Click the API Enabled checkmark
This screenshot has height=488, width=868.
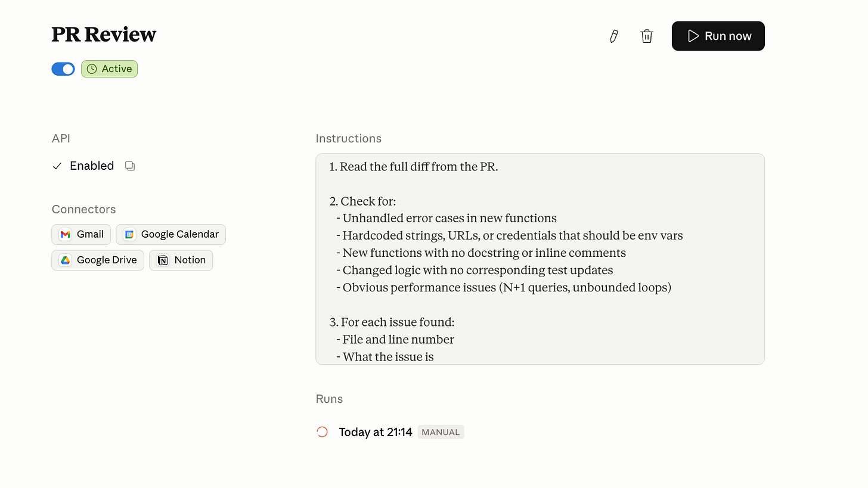pos(57,166)
